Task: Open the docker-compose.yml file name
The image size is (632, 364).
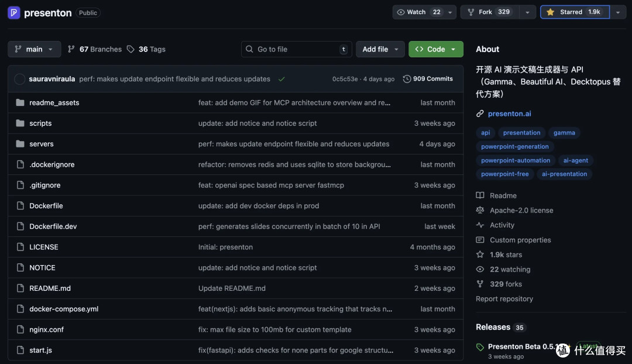Action: click(x=64, y=309)
